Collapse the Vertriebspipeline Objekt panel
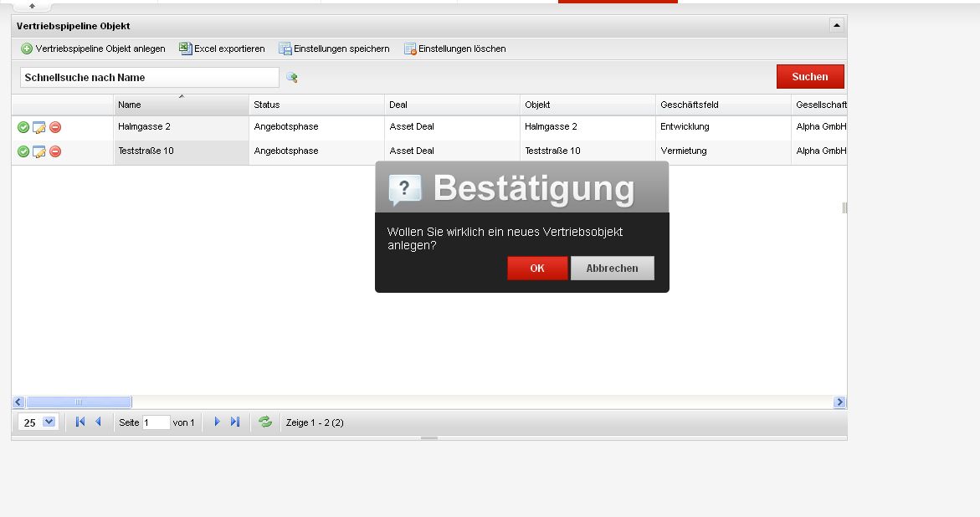 click(836, 25)
